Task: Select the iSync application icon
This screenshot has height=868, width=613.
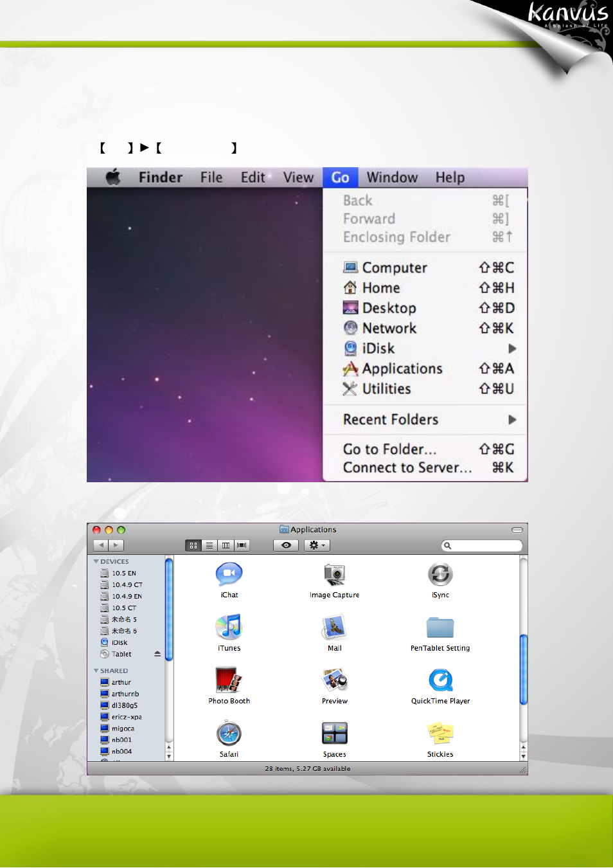Action: coord(441,574)
